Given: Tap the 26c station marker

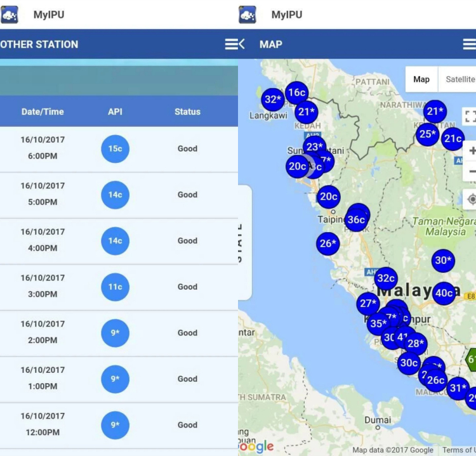Looking at the screenshot, I should pyautogui.click(x=435, y=380).
